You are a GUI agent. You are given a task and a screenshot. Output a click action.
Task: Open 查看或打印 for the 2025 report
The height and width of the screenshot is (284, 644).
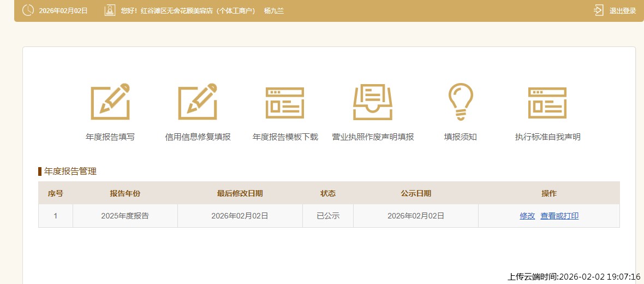559,216
